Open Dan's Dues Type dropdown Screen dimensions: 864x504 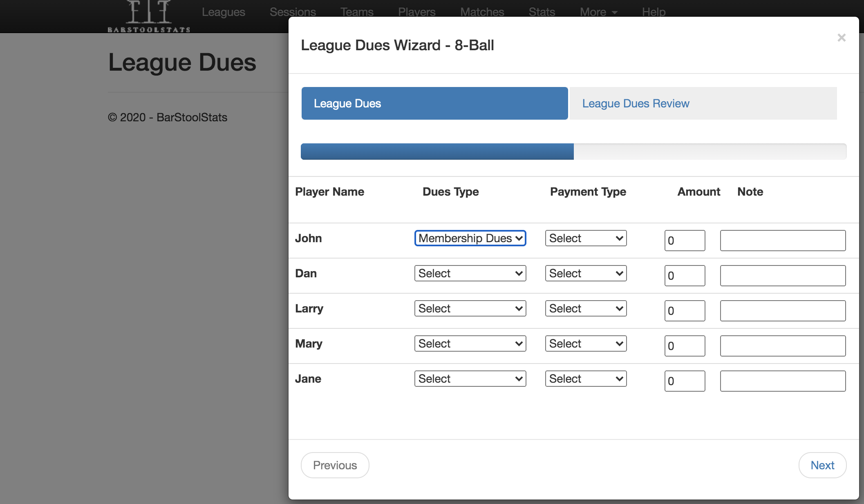[470, 273]
